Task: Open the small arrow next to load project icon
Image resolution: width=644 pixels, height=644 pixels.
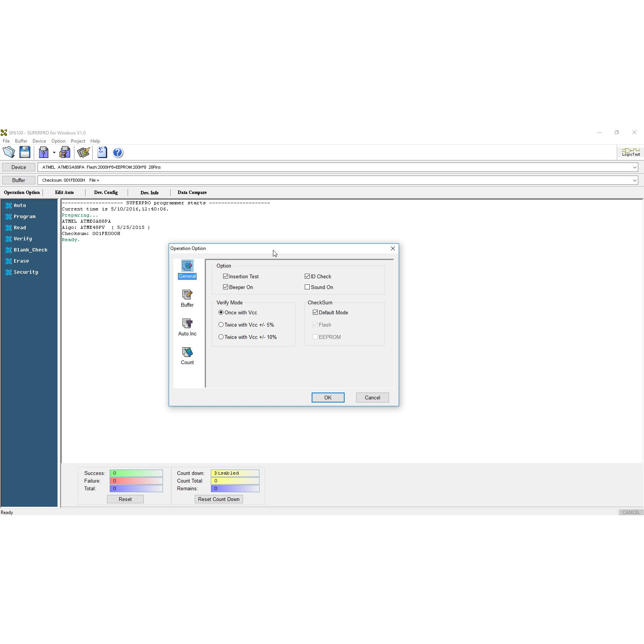Action: pos(54,153)
